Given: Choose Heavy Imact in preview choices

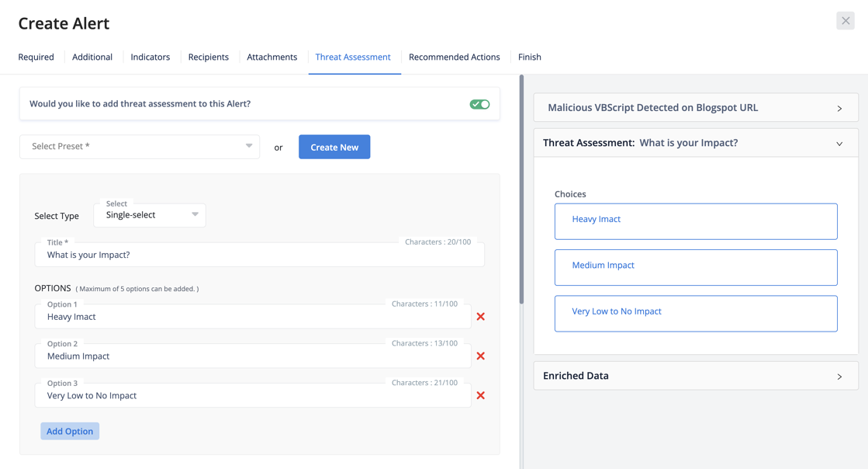Looking at the screenshot, I should click(695, 221).
